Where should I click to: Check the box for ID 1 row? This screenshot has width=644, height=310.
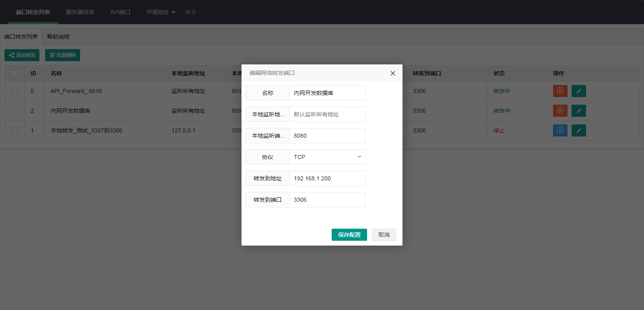coord(14,131)
